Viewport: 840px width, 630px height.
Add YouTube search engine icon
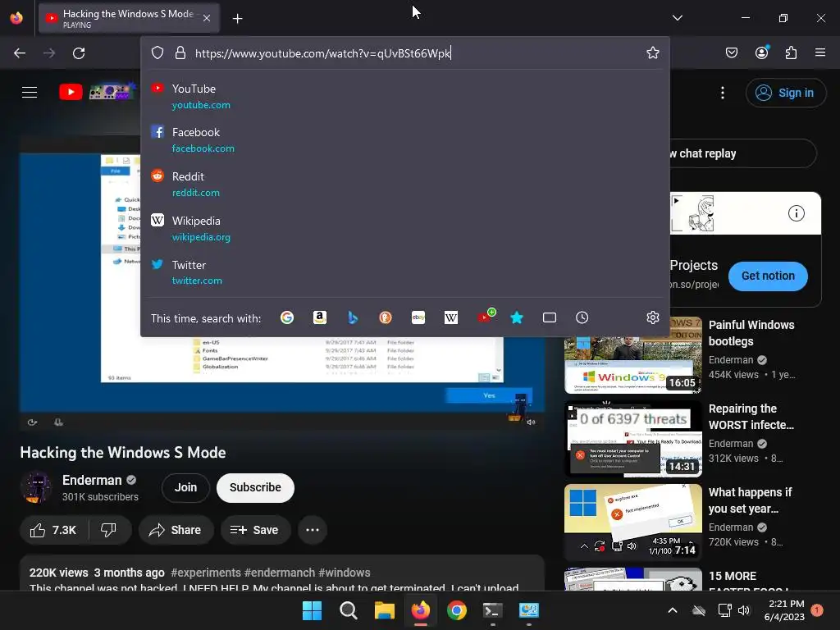pyautogui.click(x=486, y=317)
